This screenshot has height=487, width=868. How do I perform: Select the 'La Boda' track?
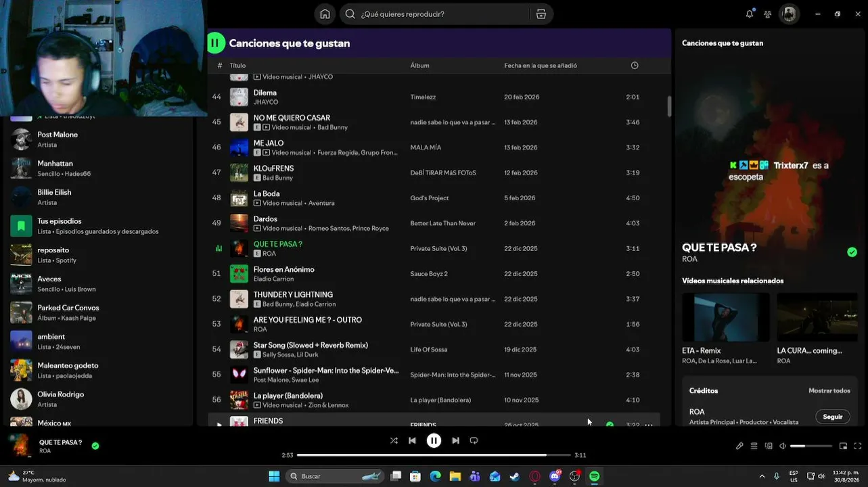point(434,198)
